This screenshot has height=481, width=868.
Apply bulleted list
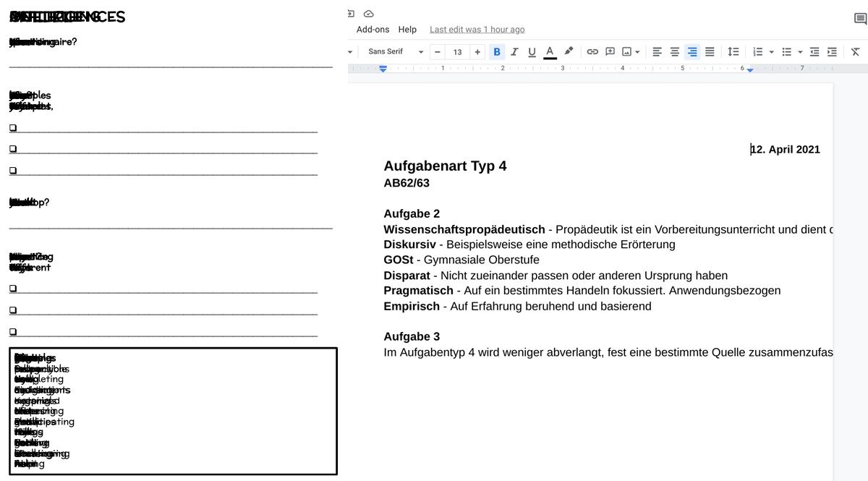(x=786, y=51)
